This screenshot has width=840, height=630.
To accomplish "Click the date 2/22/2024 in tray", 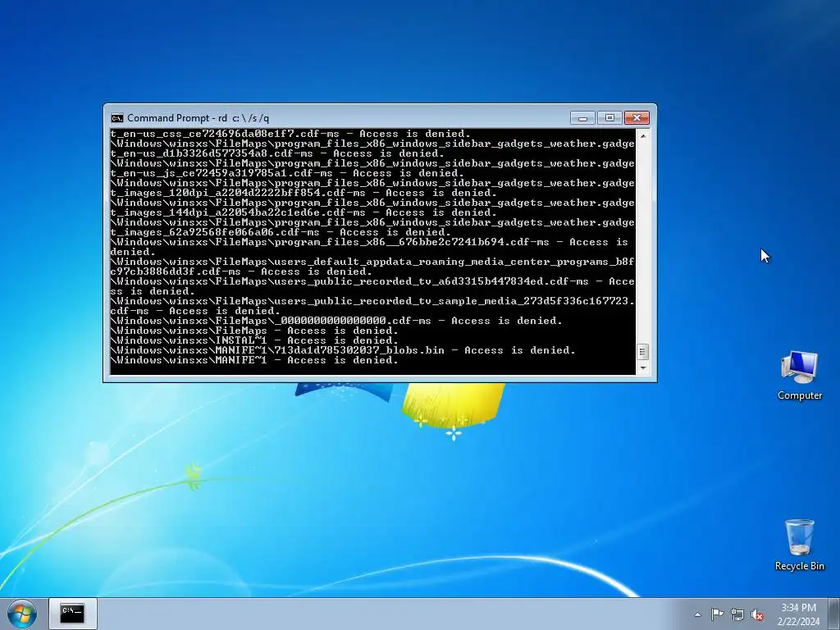I will point(798,622).
